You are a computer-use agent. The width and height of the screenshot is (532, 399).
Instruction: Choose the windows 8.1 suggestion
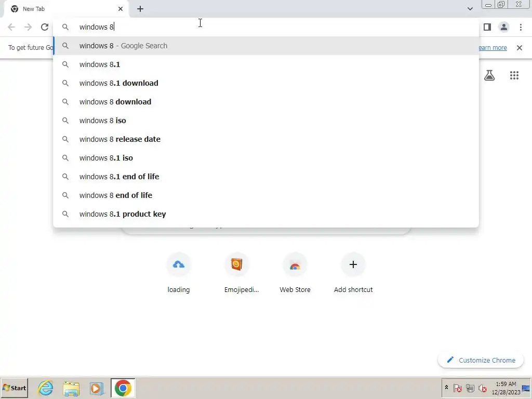[x=266, y=64]
